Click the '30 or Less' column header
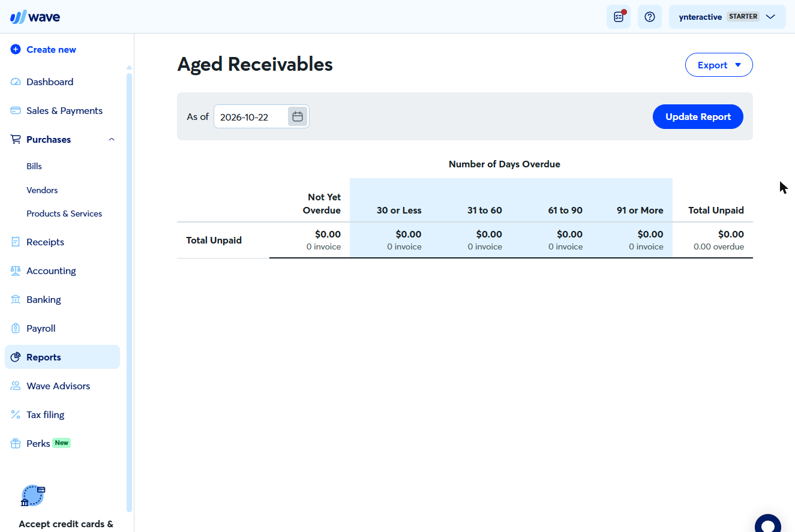This screenshot has height=532, width=795. (x=399, y=211)
